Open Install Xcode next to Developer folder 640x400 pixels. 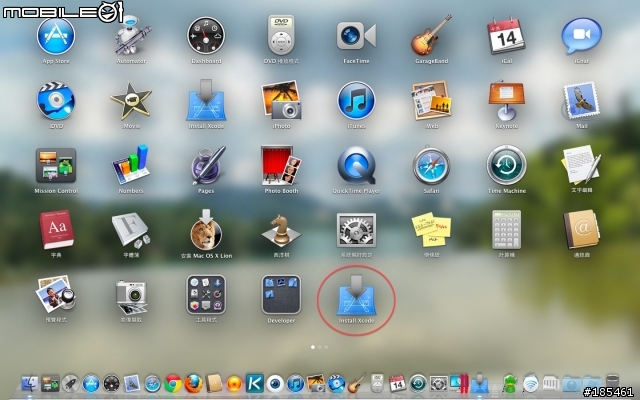(x=356, y=295)
